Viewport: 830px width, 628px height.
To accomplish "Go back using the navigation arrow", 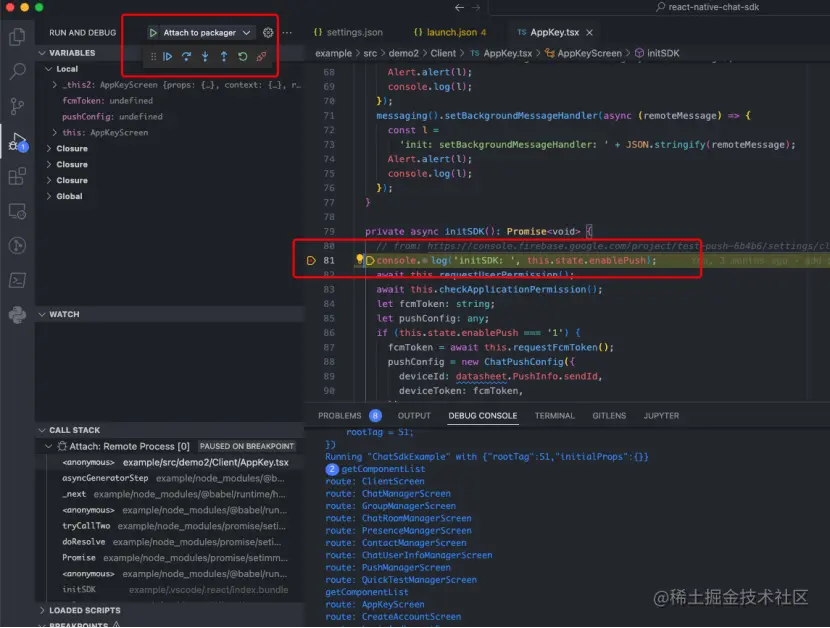I will [459, 7].
